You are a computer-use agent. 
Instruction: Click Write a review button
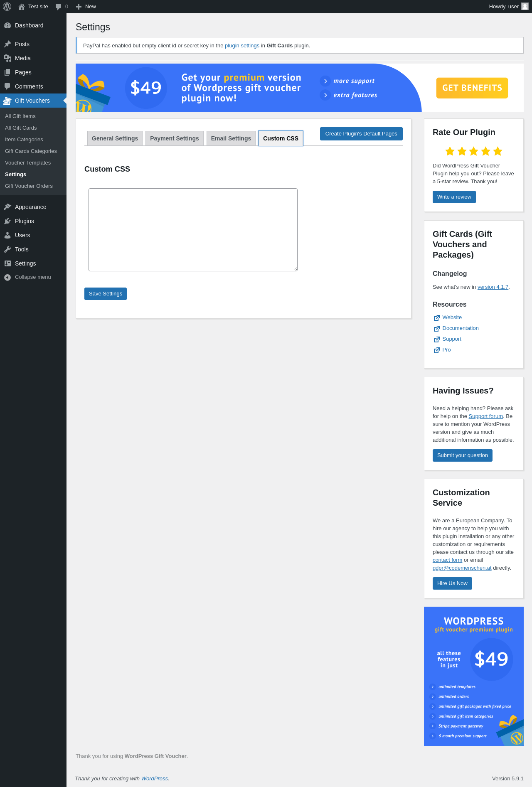pos(454,197)
